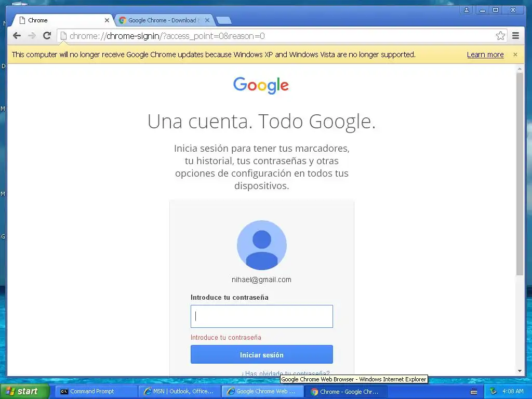
Task: Reload the current page
Action: tap(47, 36)
